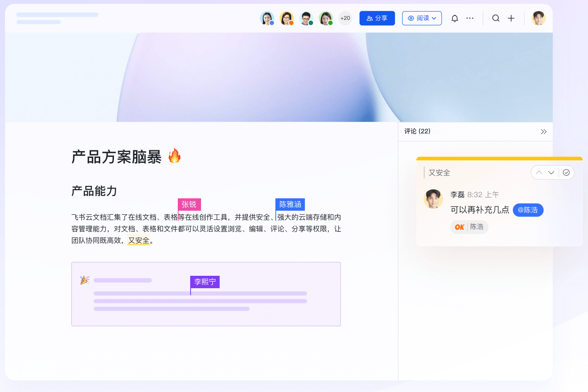The height and width of the screenshot is (392, 588).
Task: Click the 张锐 cursor label
Action: (x=189, y=205)
